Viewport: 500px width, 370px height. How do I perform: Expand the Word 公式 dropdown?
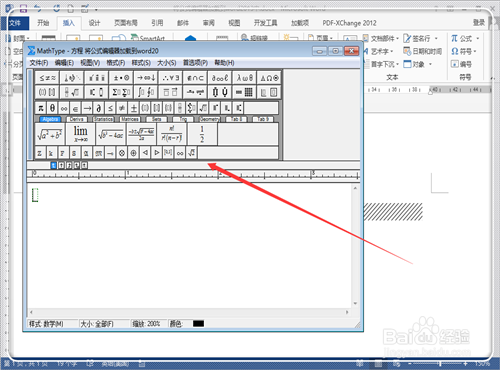click(x=477, y=39)
